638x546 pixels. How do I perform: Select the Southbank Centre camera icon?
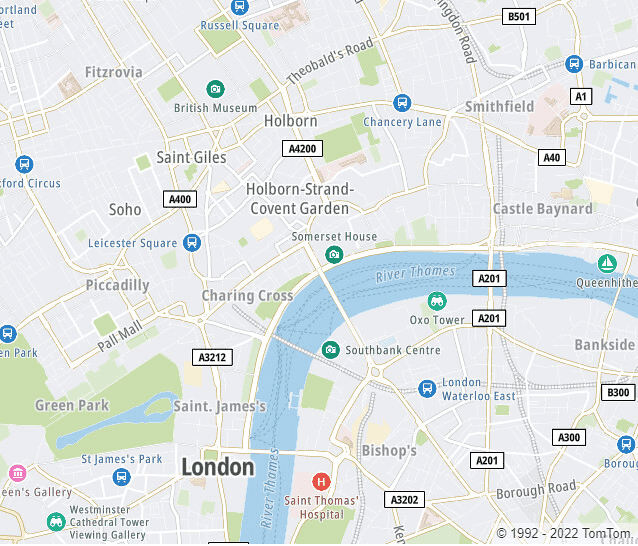click(331, 350)
